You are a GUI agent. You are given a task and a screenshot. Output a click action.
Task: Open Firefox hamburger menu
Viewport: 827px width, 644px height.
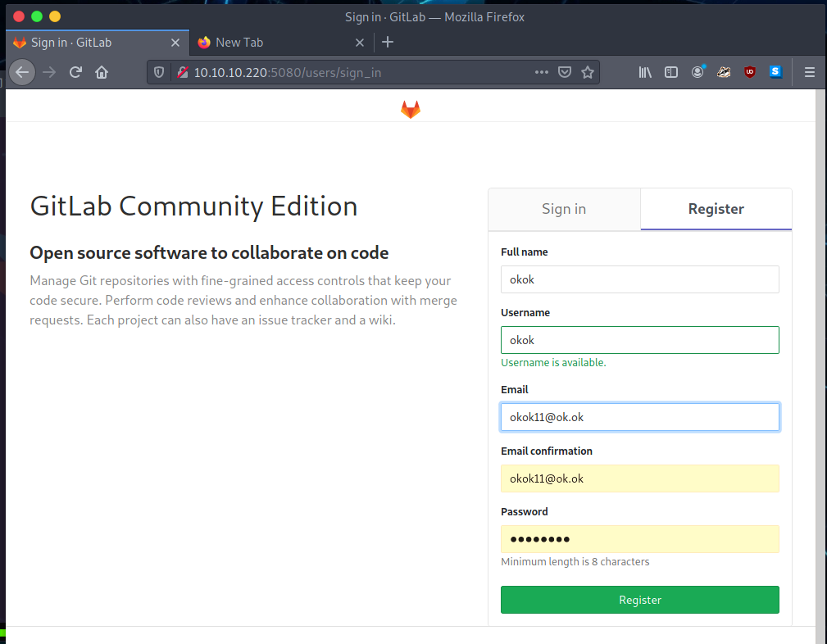pyautogui.click(x=810, y=72)
